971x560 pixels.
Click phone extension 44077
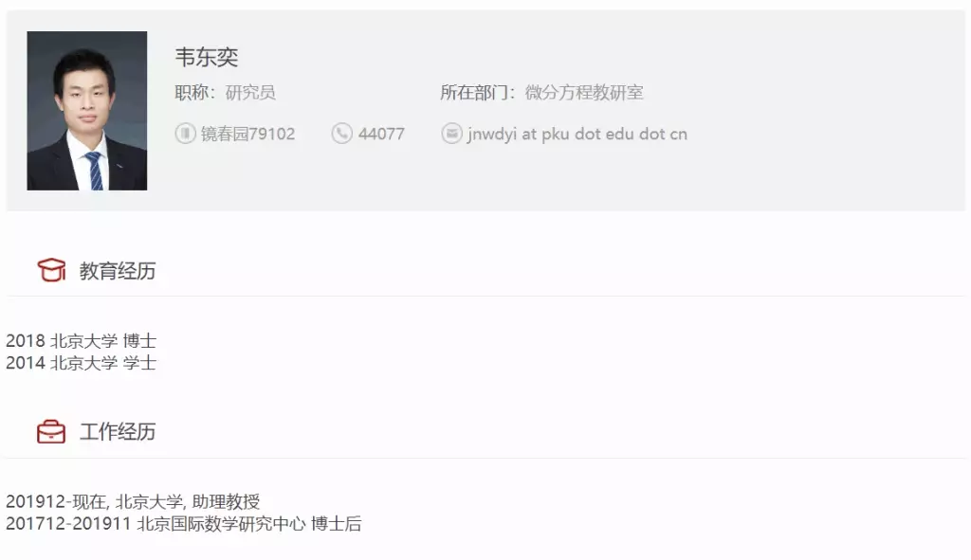381,134
